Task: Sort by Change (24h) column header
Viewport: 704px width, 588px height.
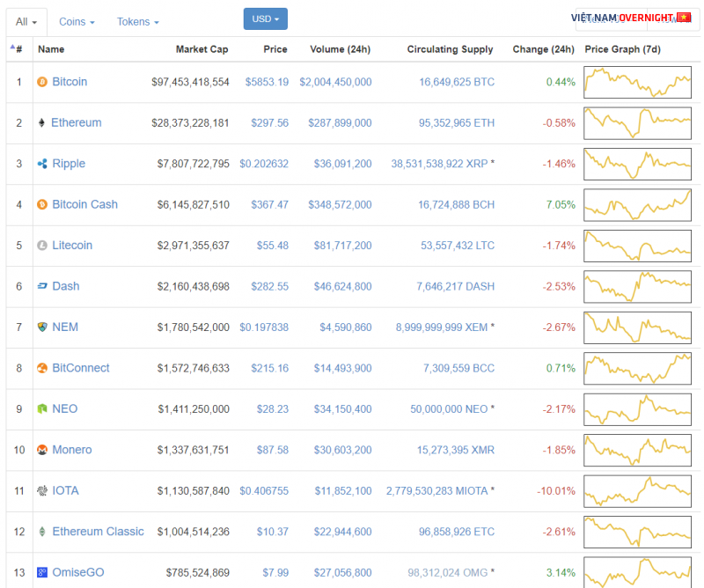Action: (x=543, y=49)
